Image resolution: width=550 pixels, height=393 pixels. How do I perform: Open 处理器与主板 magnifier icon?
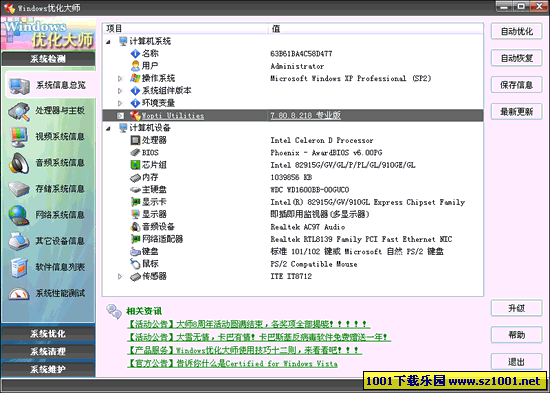(x=19, y=111)
